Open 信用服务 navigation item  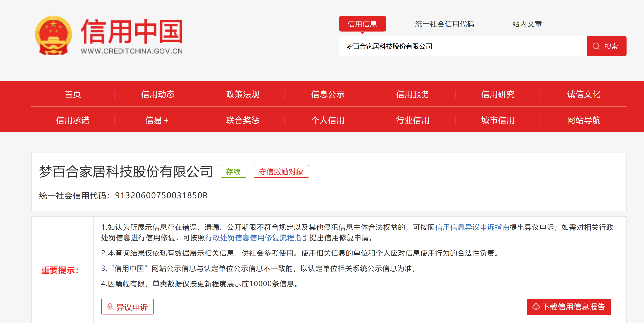(x=413, y=94)
